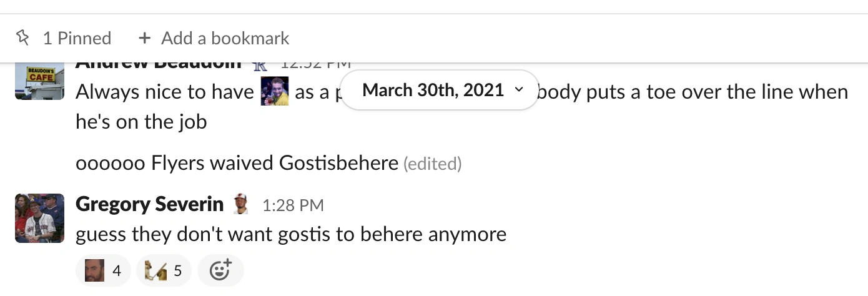The image size is (868, 296).
Task: Click Andrew Beaudoin's Beaudoin's Cafe avatar
Action: (39, 81)
